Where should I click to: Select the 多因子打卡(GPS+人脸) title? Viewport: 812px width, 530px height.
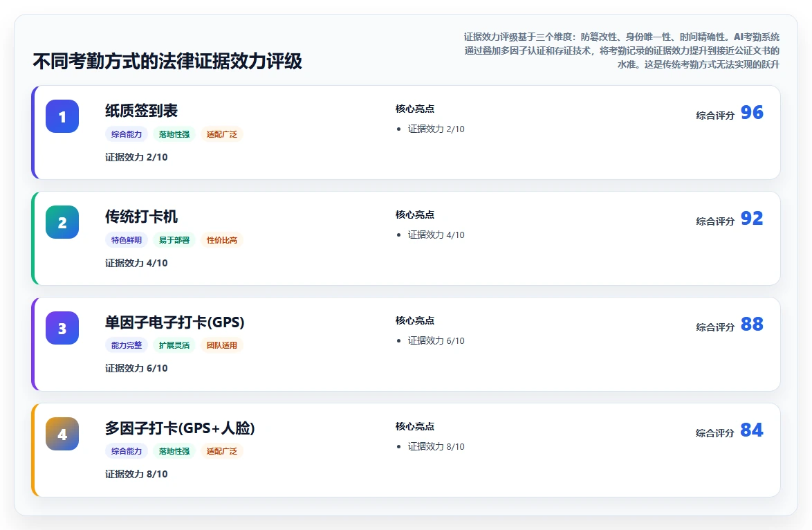pos(180,428)
